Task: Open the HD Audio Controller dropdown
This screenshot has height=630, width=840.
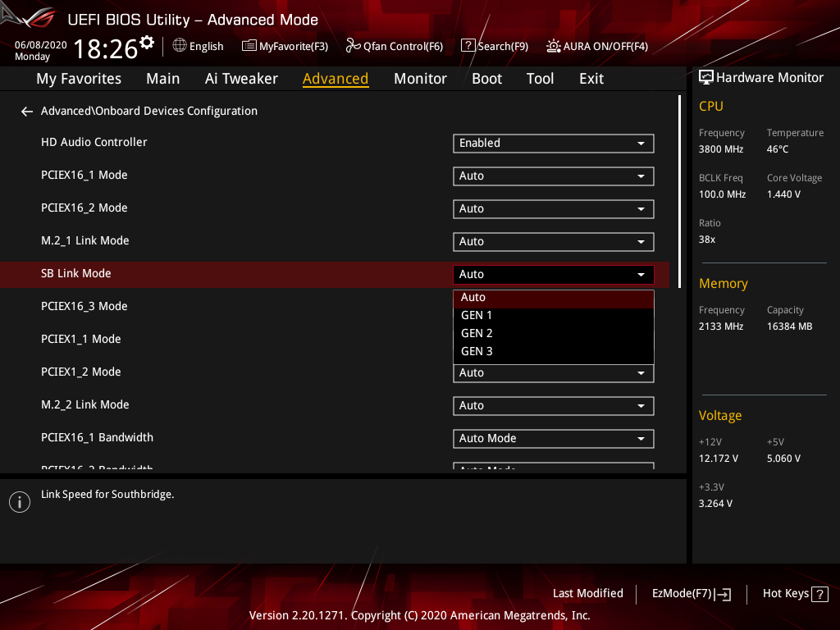Action: click(554, 143)
